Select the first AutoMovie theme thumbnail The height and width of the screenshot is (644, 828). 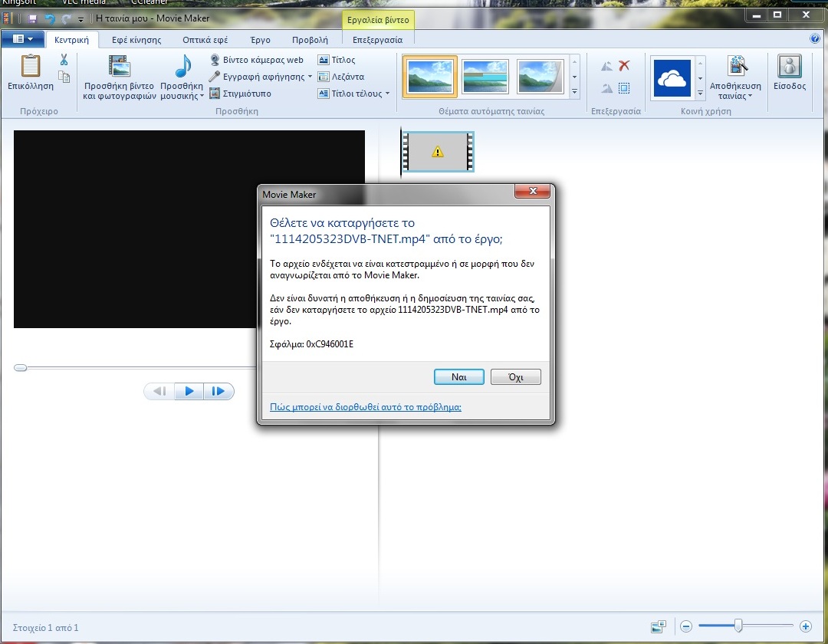point(430,77)
